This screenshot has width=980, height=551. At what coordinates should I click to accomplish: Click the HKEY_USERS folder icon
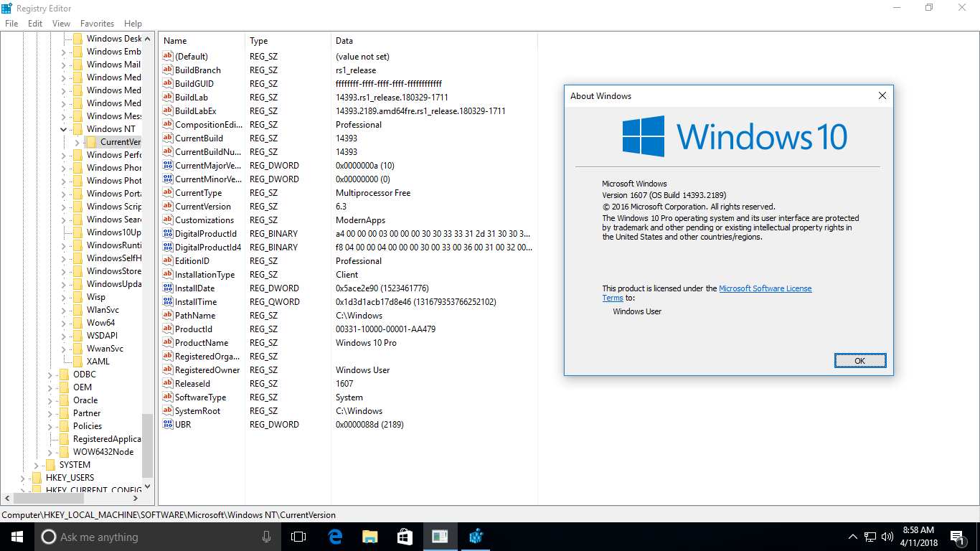[37, 478]
